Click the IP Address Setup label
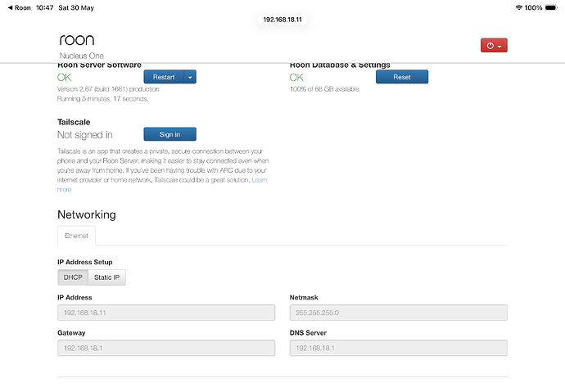 pyautogui.click(x=85, y=262)
